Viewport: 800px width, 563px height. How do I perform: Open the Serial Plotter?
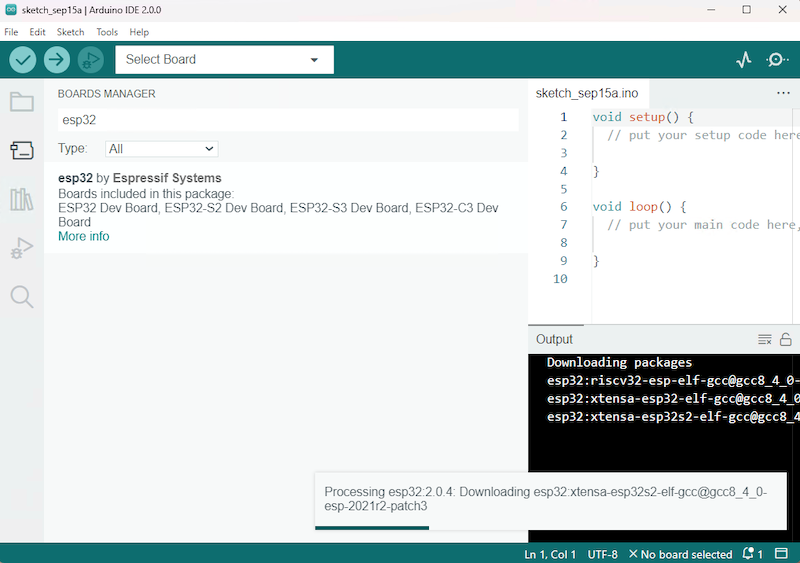[x=744, y=60]
